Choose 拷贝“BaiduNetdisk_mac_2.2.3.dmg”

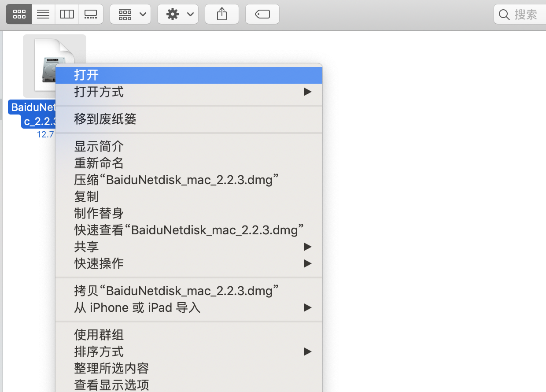click(189, 291)
